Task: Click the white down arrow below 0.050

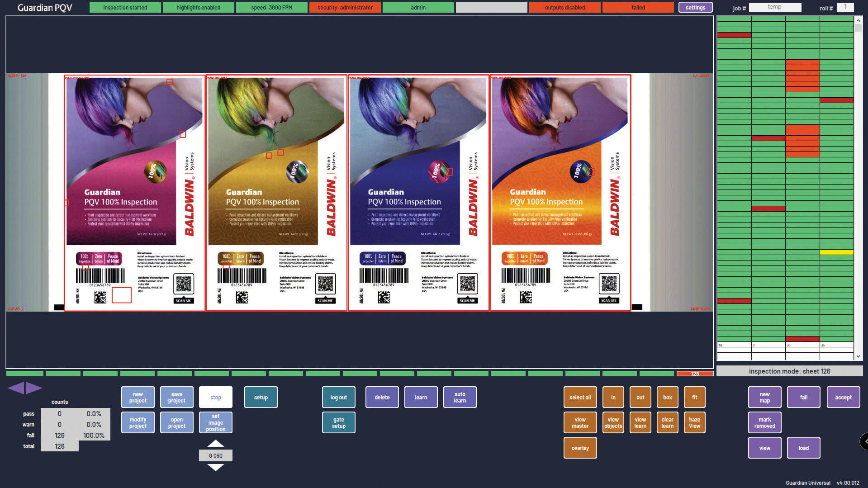Action: (216, 467)
